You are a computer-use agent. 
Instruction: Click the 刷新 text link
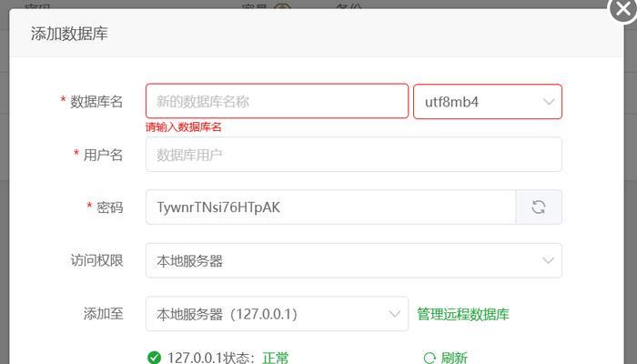(454, 358)
